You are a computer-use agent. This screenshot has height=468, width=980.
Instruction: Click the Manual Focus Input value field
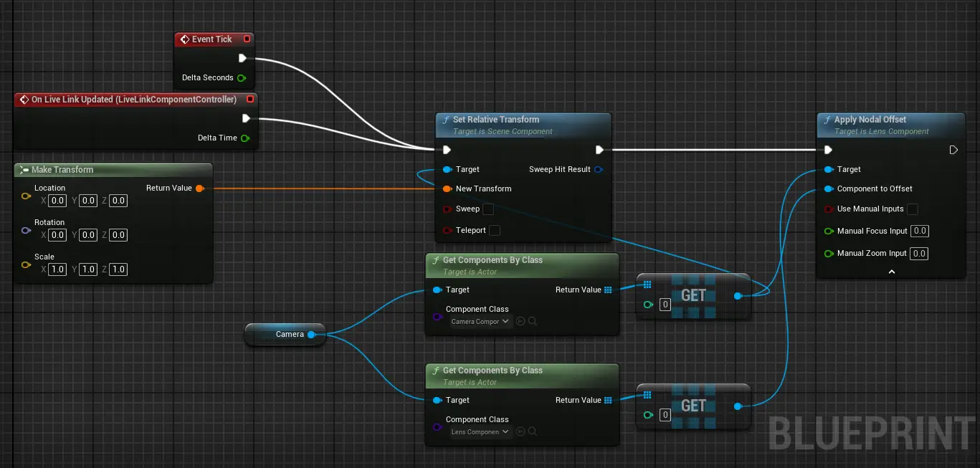[x=919, y=231]
